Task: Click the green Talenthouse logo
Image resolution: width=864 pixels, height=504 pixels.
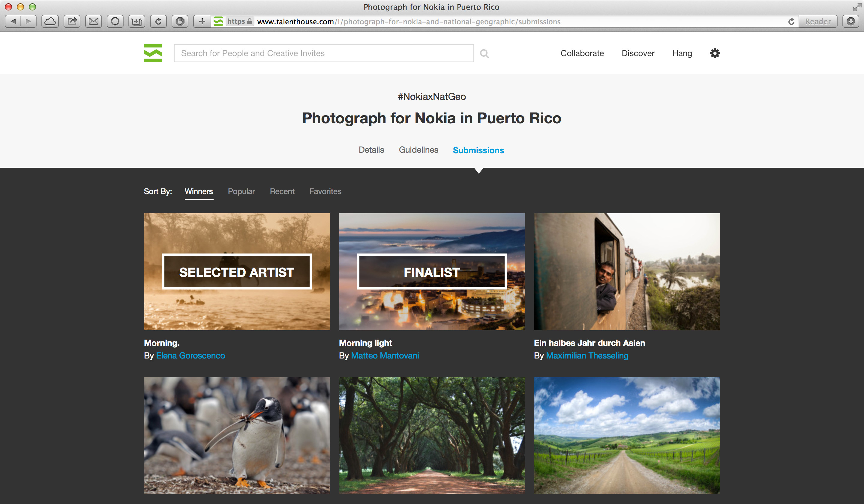Action: (153, 53)
